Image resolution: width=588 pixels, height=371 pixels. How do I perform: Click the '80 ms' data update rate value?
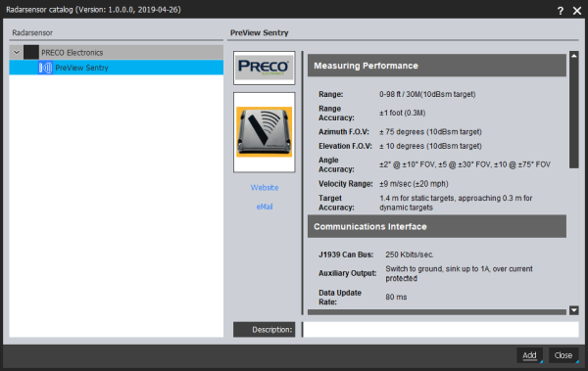point(396,297)
